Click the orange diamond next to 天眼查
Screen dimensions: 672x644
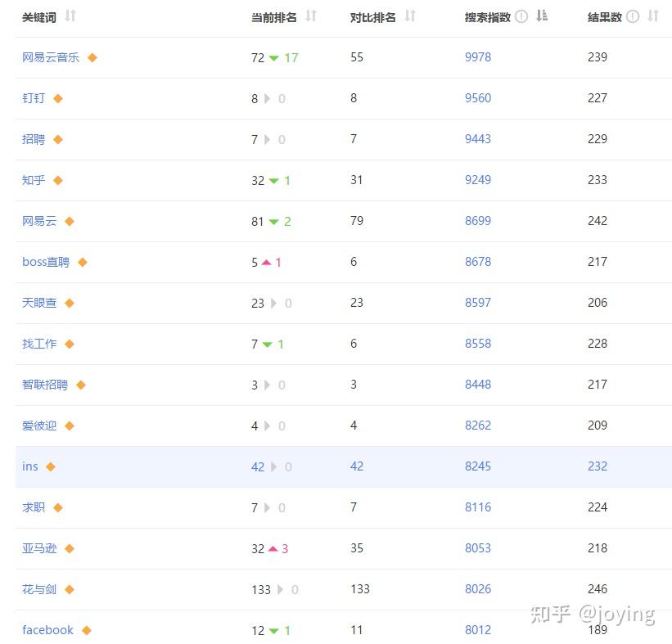pos(70,303)
